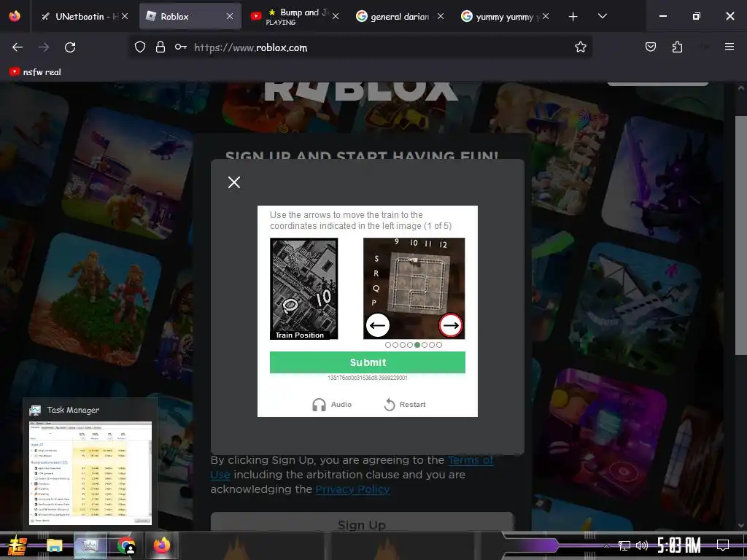747x560 pixels.
Task: Click the Task Manager preview thumbnail
Action: coord(90,472)
